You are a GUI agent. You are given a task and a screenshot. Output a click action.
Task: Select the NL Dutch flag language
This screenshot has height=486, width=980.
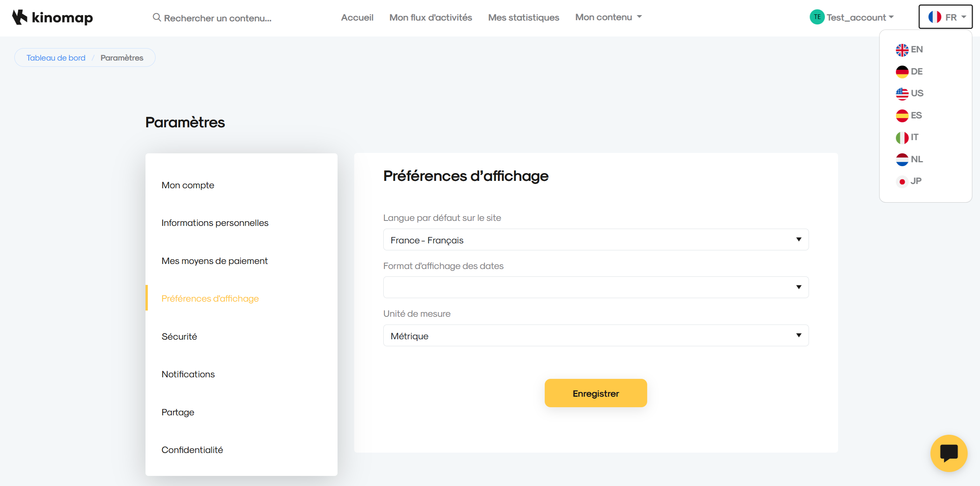909,159
